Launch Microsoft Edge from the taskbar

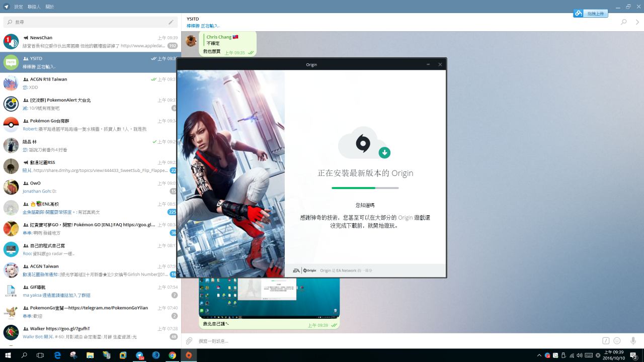57,355
